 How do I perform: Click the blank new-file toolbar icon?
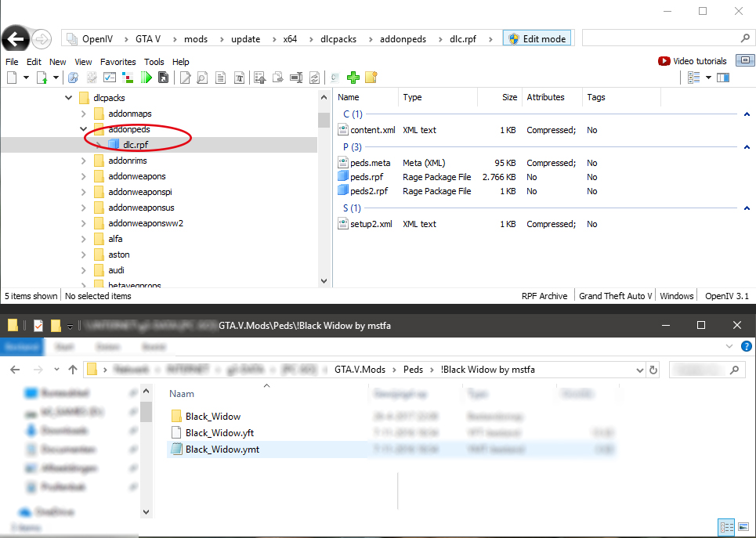pyautogui.click(x=12, y=78)
